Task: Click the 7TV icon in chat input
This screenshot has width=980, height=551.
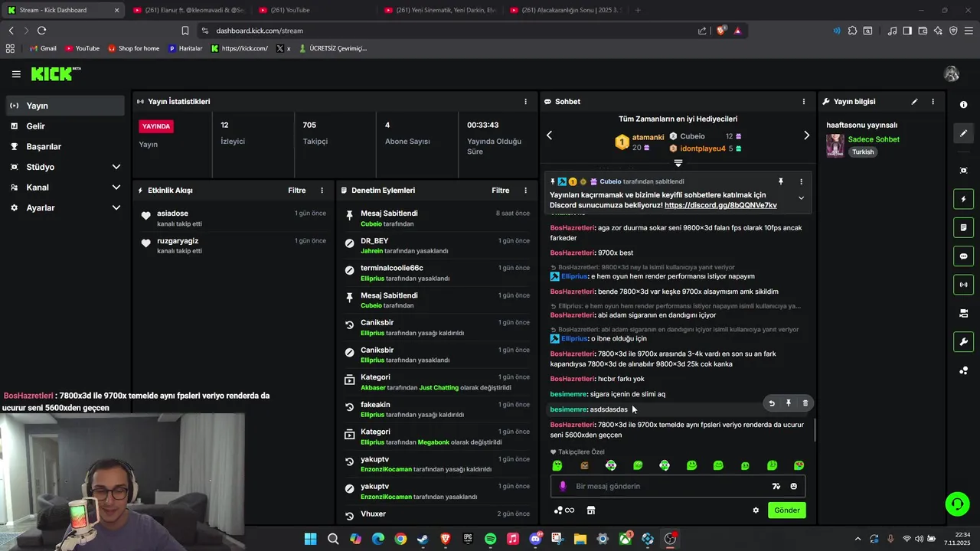Action: [x=776, y=486]
